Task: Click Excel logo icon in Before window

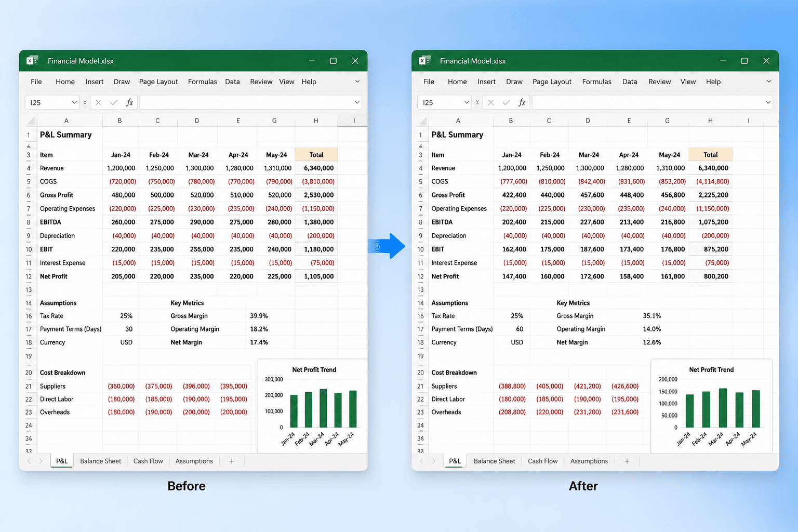Action: point(32,61)
